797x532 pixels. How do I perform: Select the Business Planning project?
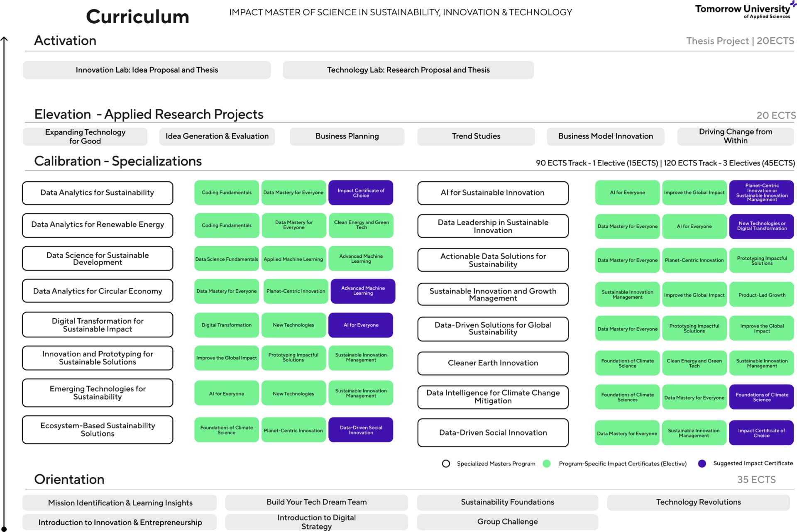(x=347, y=136)
